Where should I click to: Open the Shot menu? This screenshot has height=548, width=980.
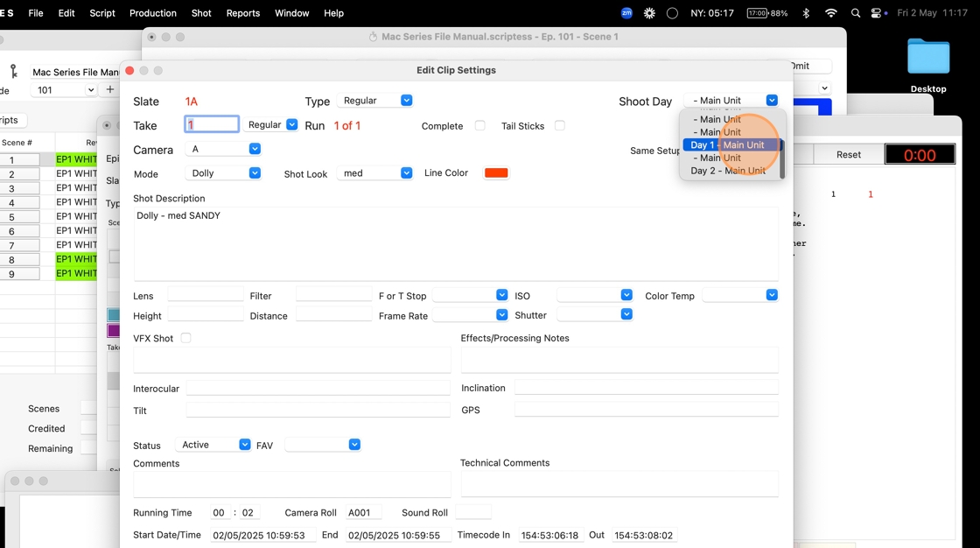201,12
